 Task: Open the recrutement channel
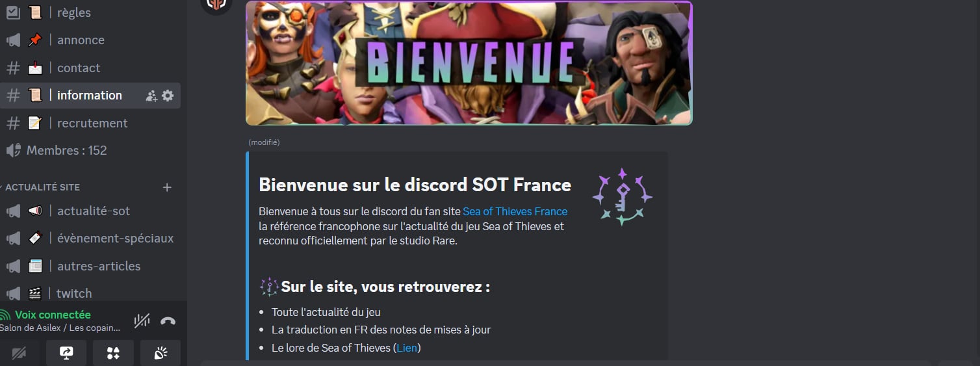[x=90, y=123]
